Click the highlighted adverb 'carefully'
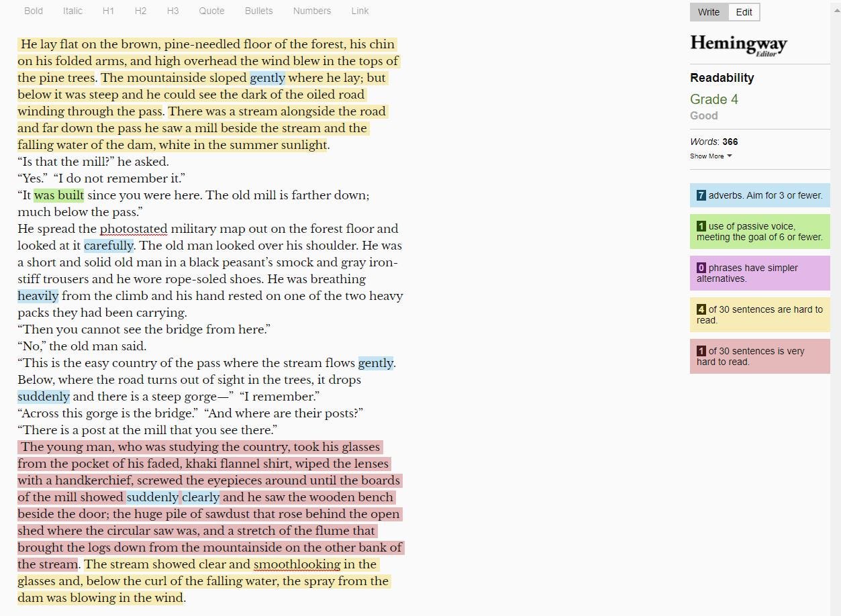The height and width of the screenshot is (616, 841). pyautogui.click(x=109, y=246)
